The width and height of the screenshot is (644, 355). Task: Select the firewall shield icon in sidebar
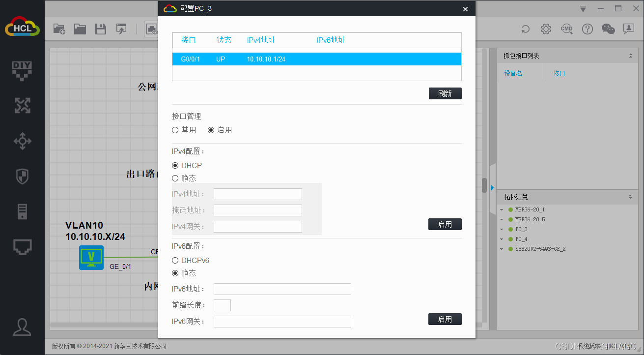22,177
